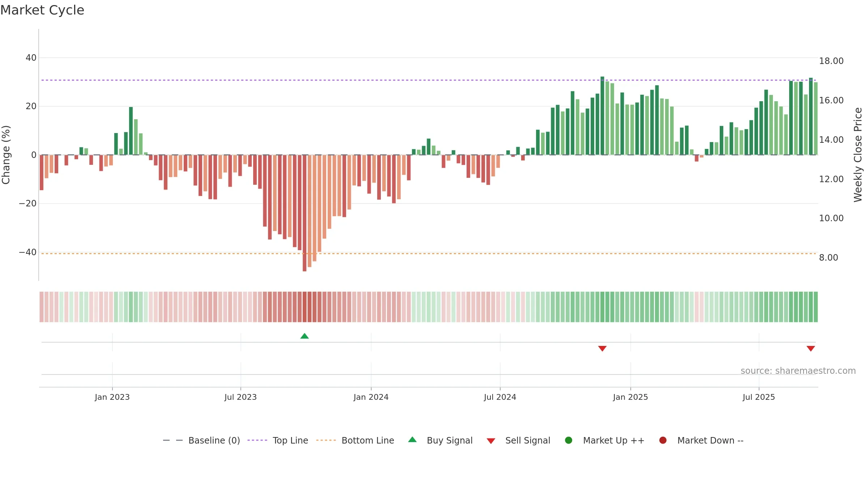The width and height of the screenshot is (868, 488).
Task: Toggle the Top Line legend entry
Action: 278,440
